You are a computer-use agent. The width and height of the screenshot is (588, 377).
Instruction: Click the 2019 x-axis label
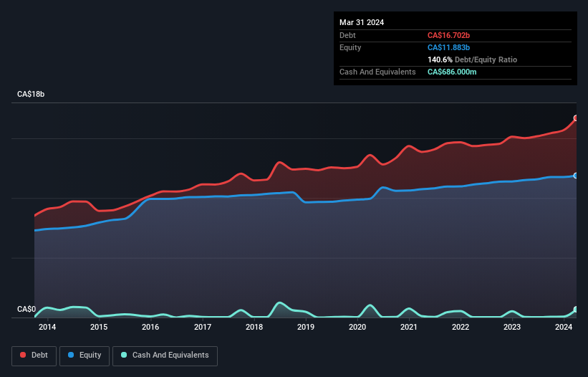pos(306,327)
